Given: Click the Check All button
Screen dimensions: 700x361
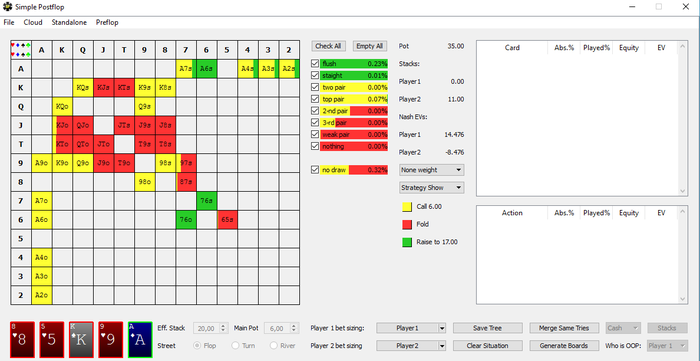Looking at the screenshot, I should [x=328, y=46].
